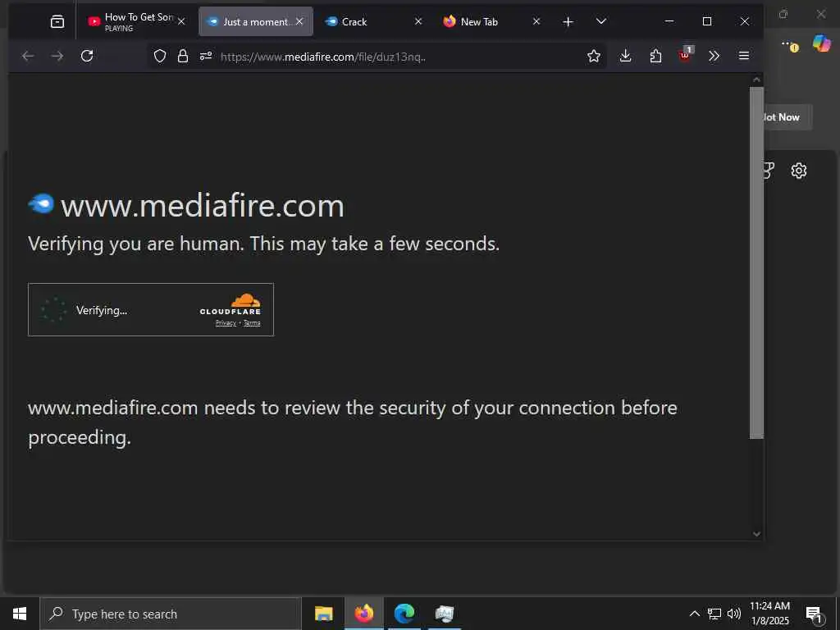Switch to the How To Get YouTube tab
The image size is (840, 630).
[x=138, y=21]
